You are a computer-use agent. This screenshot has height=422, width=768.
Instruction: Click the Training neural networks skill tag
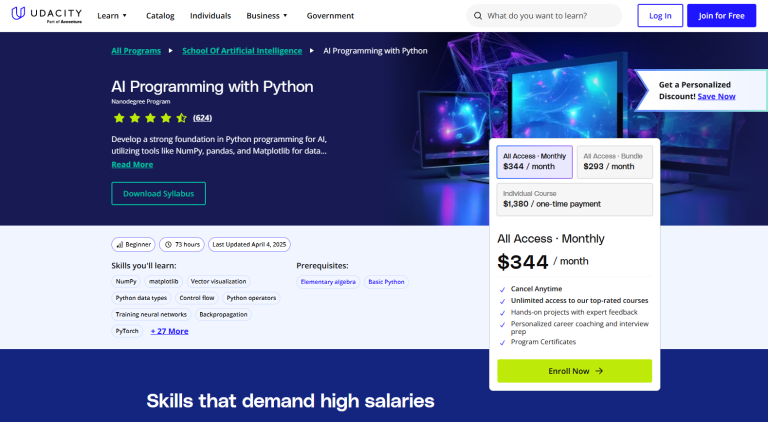151,315
